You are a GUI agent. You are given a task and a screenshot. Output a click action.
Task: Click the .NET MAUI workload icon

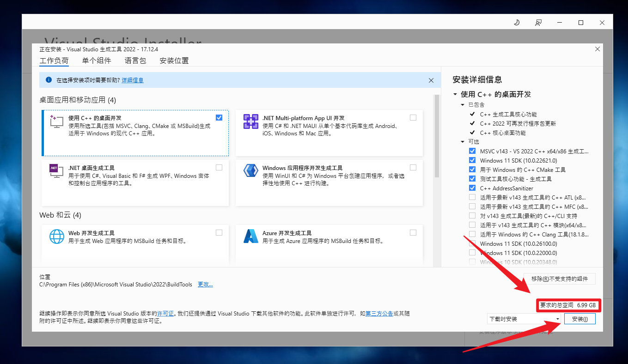[250, 121]
